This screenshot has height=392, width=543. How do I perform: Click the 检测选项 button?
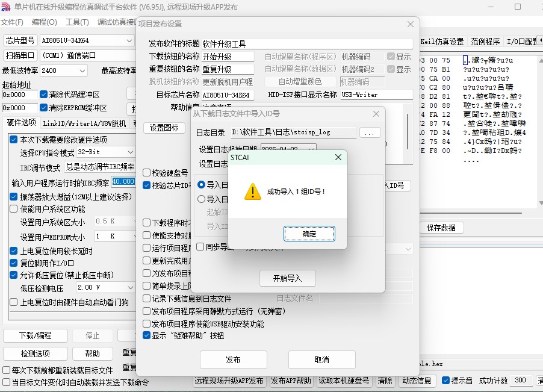coord(36,353)
